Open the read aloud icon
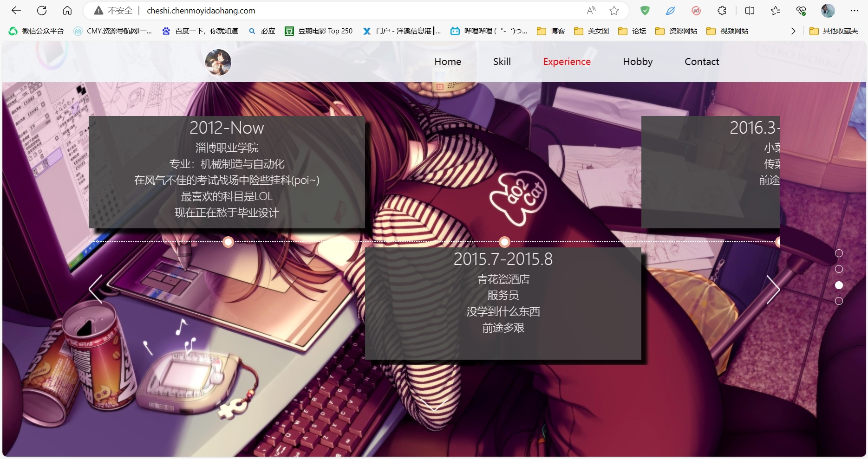The image size is (868, 459). tap(591, 11)
